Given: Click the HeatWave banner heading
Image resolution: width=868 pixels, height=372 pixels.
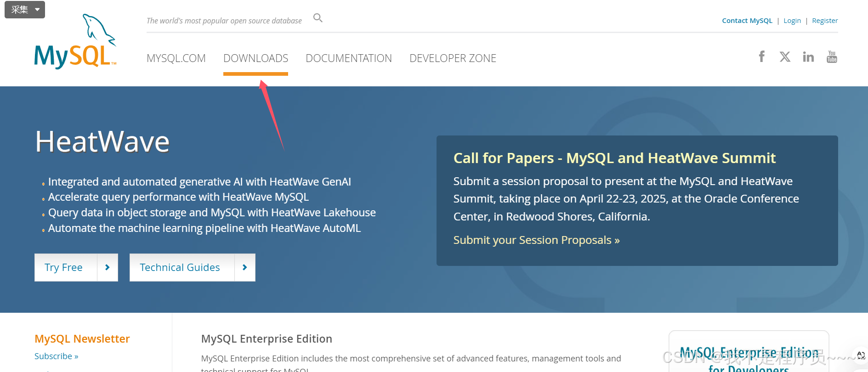Looking at the screenshot, I should (102, 141).
